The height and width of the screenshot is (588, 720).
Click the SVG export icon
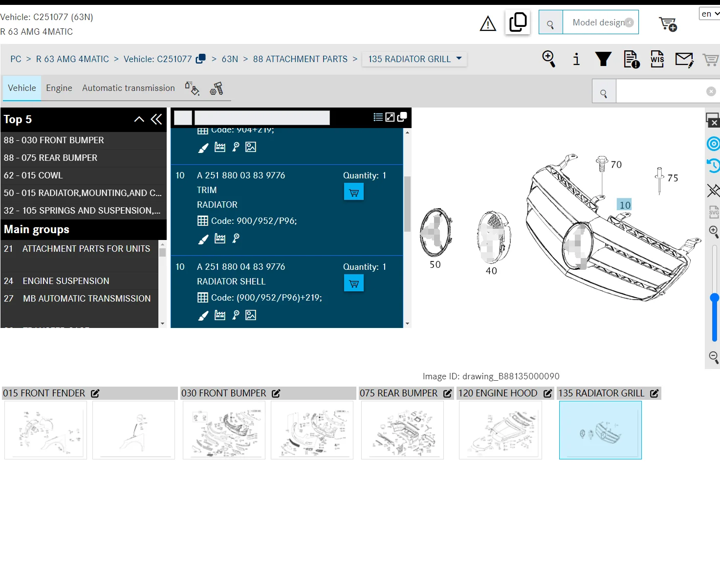point(714,212)
